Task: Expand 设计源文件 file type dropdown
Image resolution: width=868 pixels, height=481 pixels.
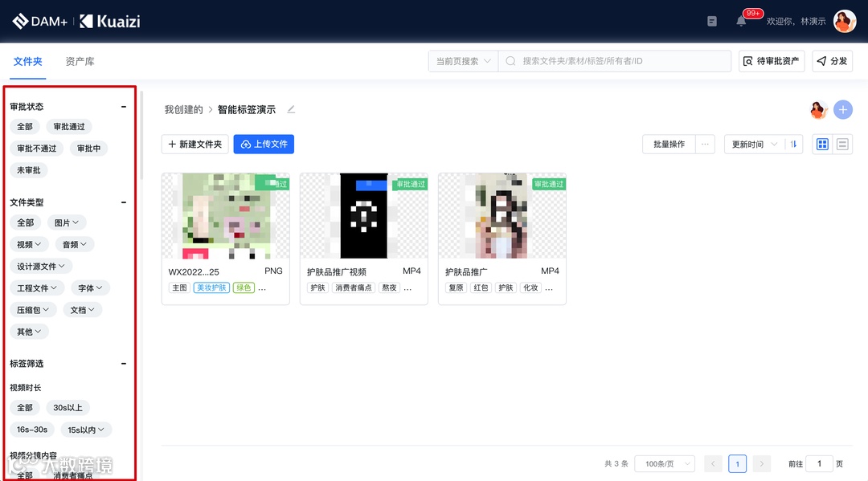Action: pyautogui.click(x=41, y=267)
